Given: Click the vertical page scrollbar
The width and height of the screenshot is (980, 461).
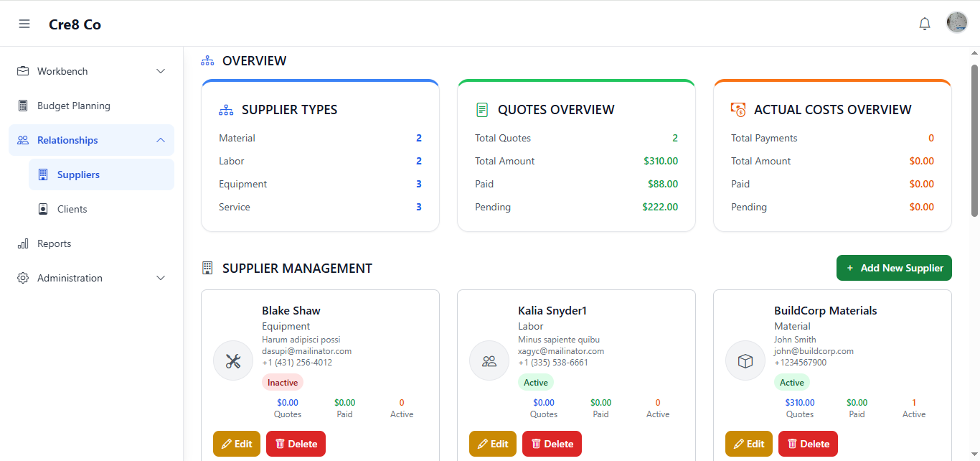Looking at the screenshot, I should 974,141.
